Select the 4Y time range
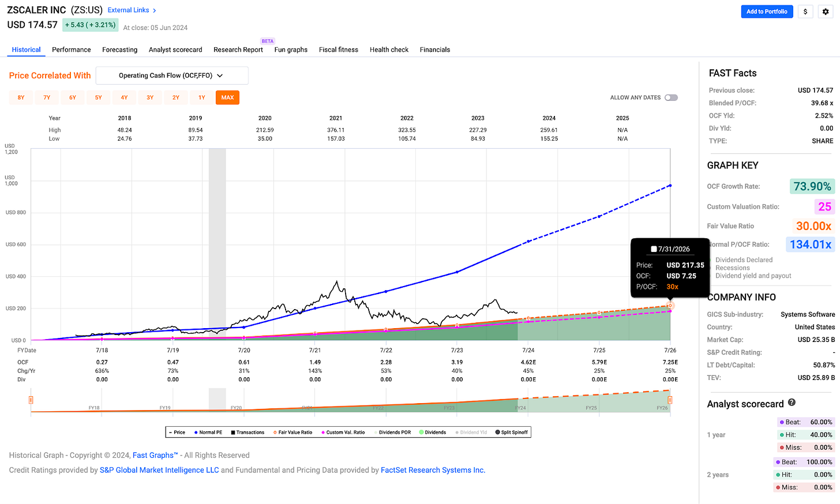Image resolution: width=840 pixels, height=504 pixels. (x=124, y=97)
